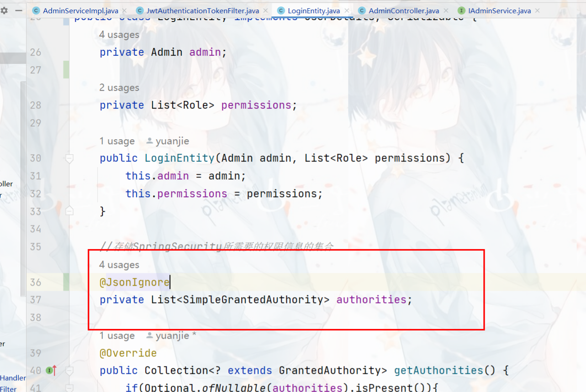The width and height of the screenshot is (586, 392).
Task: Open the IAdminService.java tab
Action: point(500,10)
